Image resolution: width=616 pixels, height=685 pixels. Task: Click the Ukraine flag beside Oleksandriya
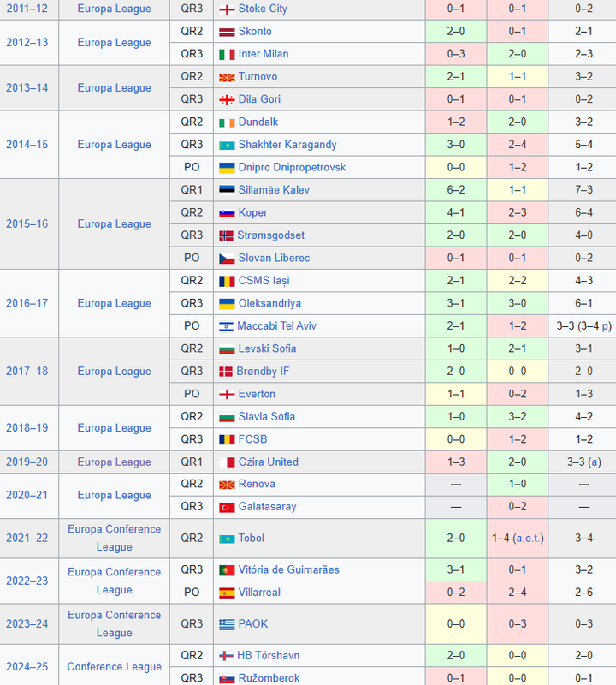point(227,304)
